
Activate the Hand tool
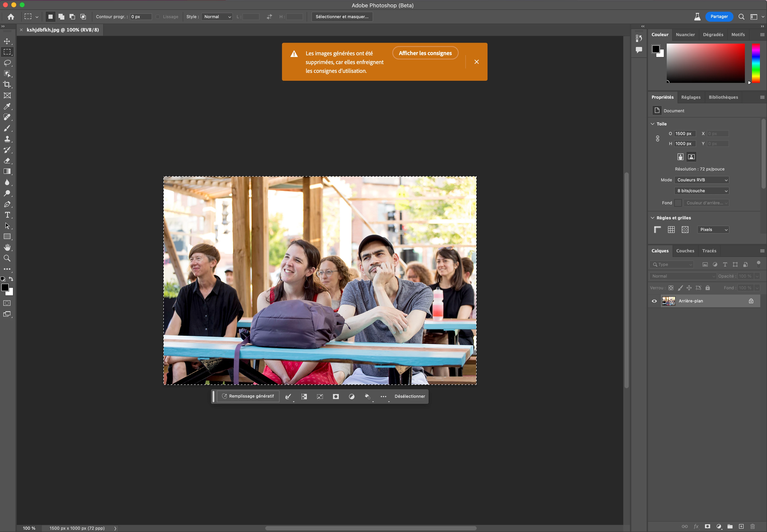(7, 247)
